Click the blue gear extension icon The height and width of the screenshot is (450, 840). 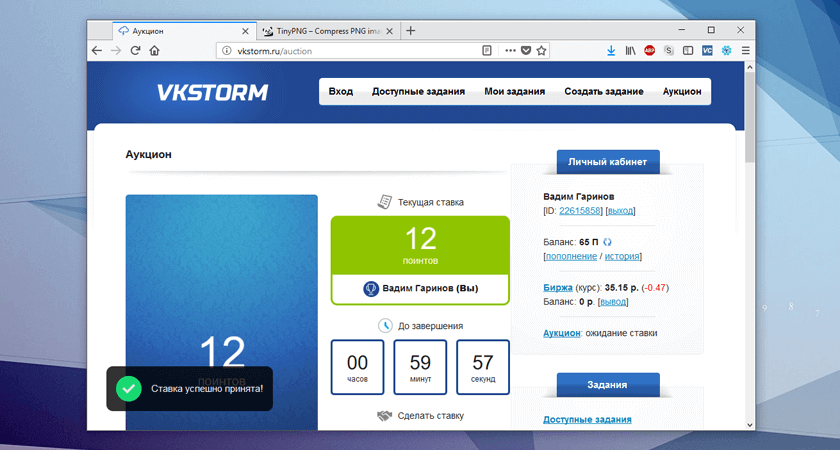(x=726, y=50)
